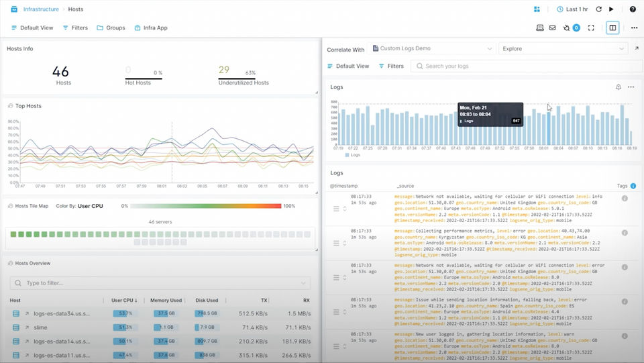Click the refresh icon in top bar

598,9
